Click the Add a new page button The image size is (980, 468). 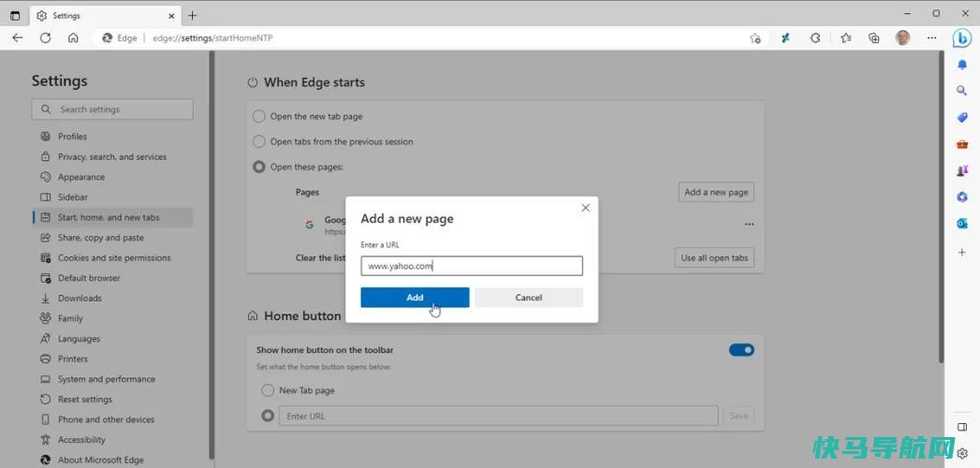(x=716, y=193)
